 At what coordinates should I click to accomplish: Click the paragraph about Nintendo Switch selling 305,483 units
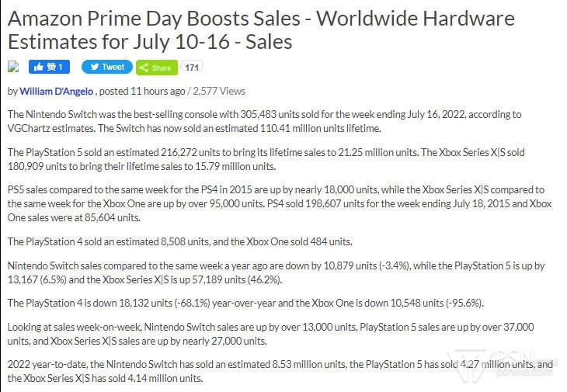265,121
